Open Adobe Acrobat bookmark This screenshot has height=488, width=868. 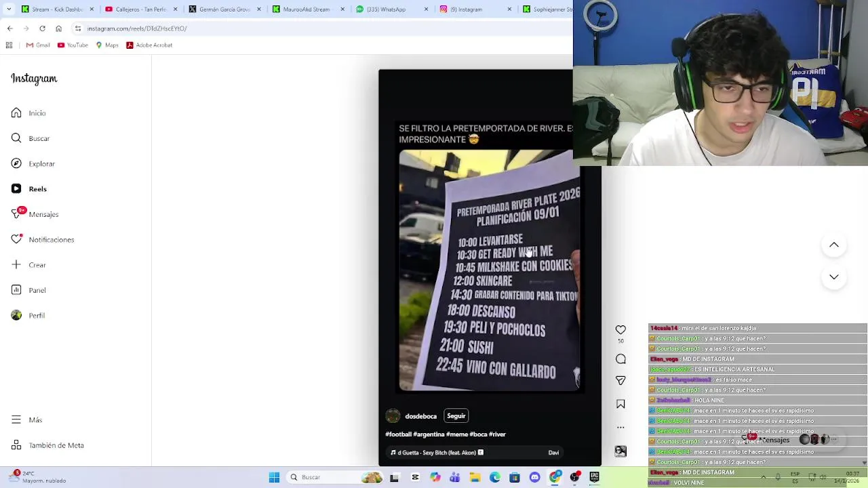tap(149, 45)
